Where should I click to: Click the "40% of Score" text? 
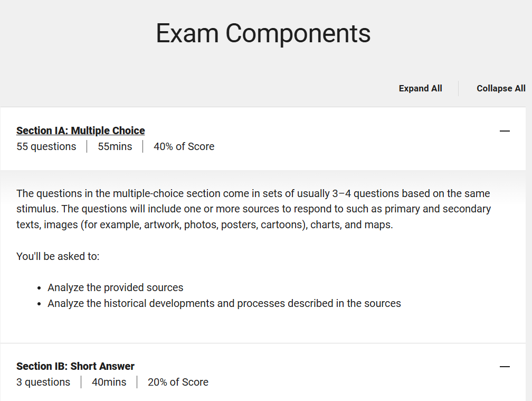184,147
